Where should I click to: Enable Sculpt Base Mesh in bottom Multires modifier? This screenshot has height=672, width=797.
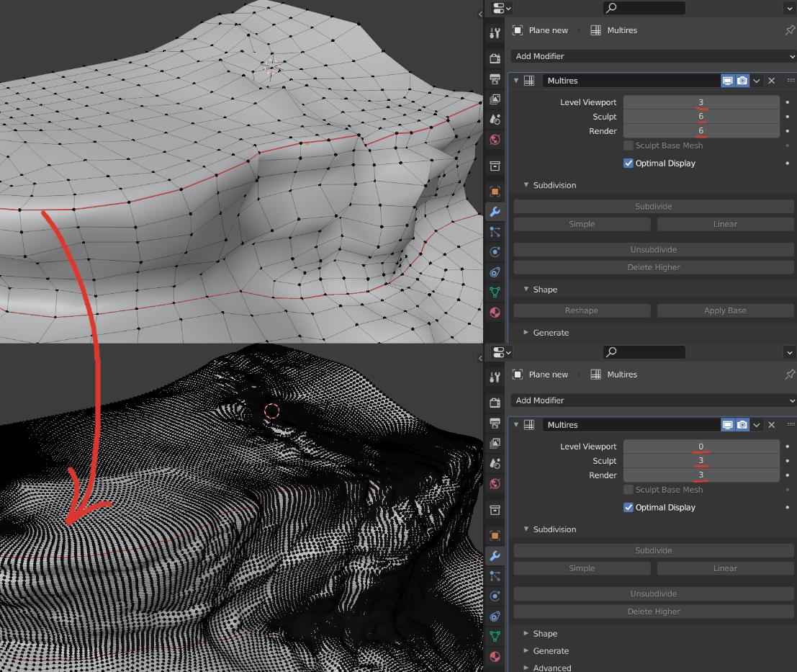click(x=629, y=490)
